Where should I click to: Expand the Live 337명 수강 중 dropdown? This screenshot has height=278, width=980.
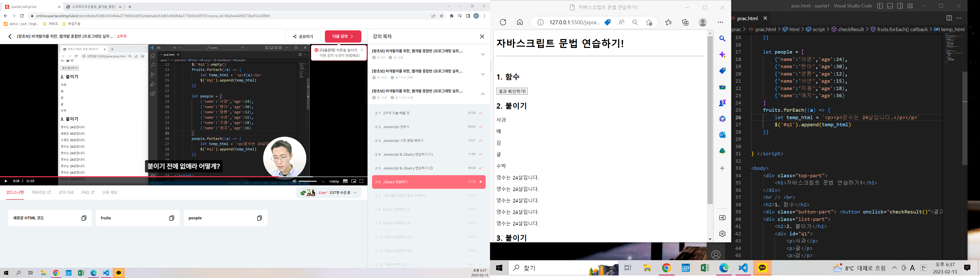click(329, 193)
